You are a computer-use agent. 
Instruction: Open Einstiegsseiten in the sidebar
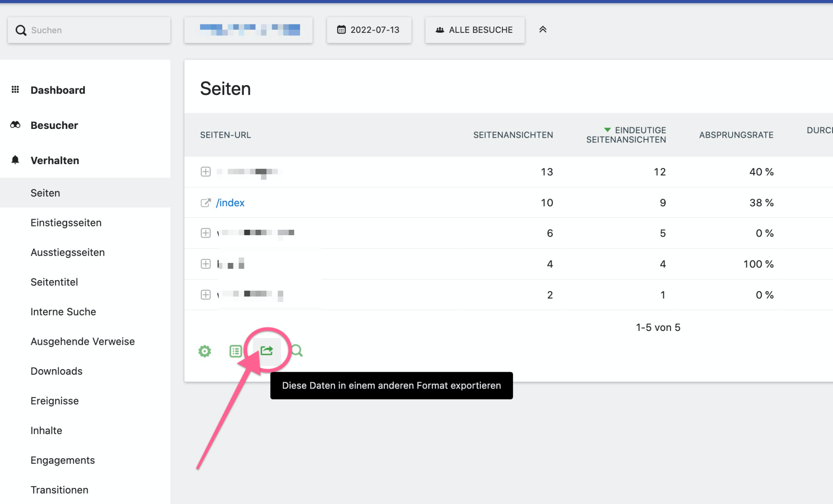(x=66, y=223)
